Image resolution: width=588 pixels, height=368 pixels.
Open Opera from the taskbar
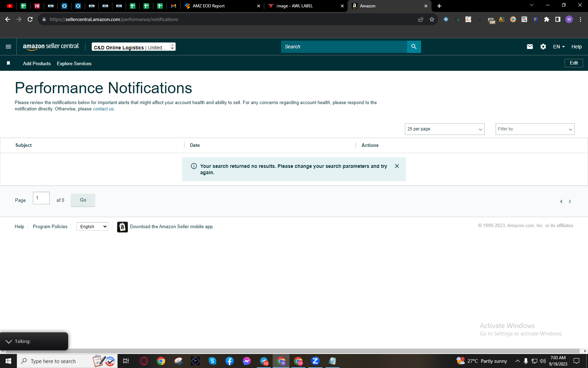click(x=144, y=361)
